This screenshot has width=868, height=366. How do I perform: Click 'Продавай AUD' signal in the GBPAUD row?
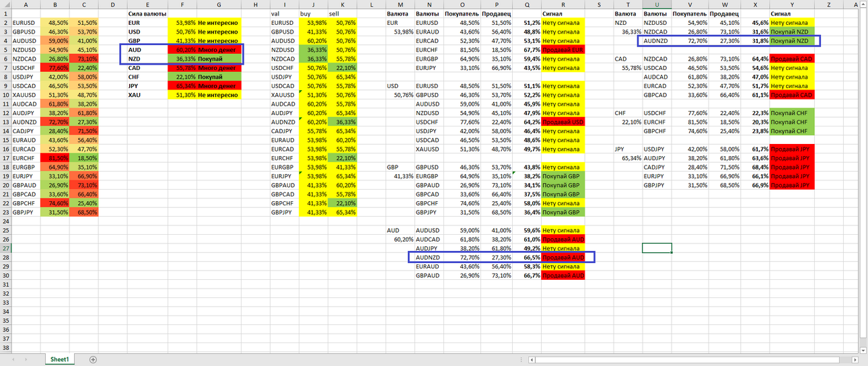tap(563, 275)
